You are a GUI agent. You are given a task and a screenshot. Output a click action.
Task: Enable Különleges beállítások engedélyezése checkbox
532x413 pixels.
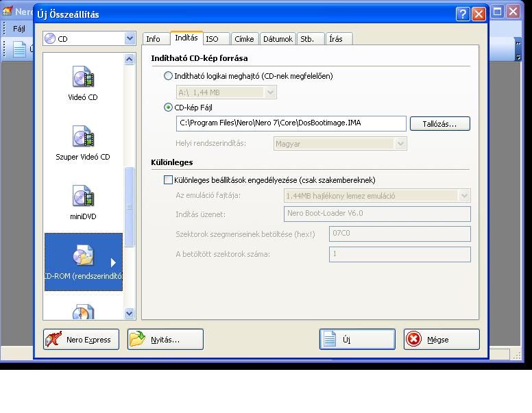168,179
